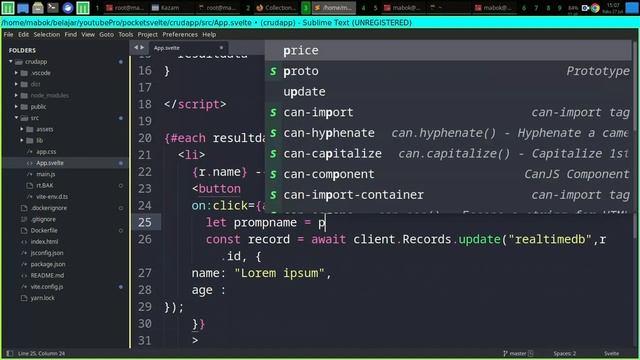640x360 pixels.
Task: Open the Svelte syntax selector in status bar
Action: click(x=611, y=353)
